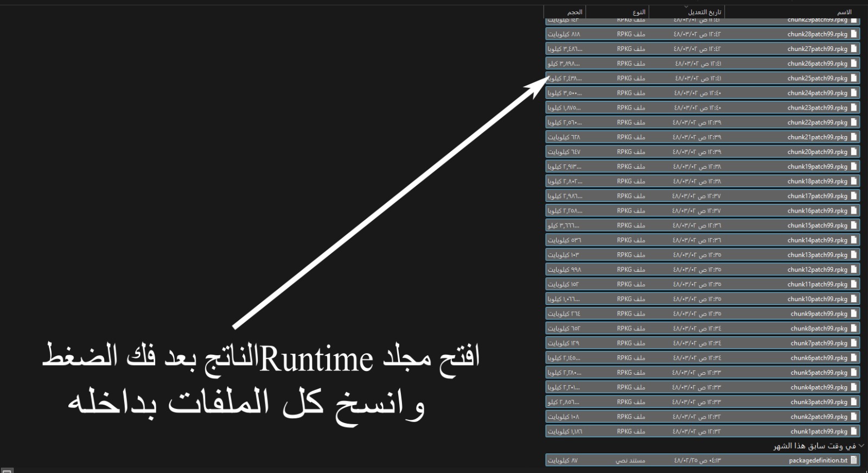The height and width of the screenshot is (473, 868).
Task: Click the file icon of chunk21patch99.rpkg
Action: click(854, 137)
